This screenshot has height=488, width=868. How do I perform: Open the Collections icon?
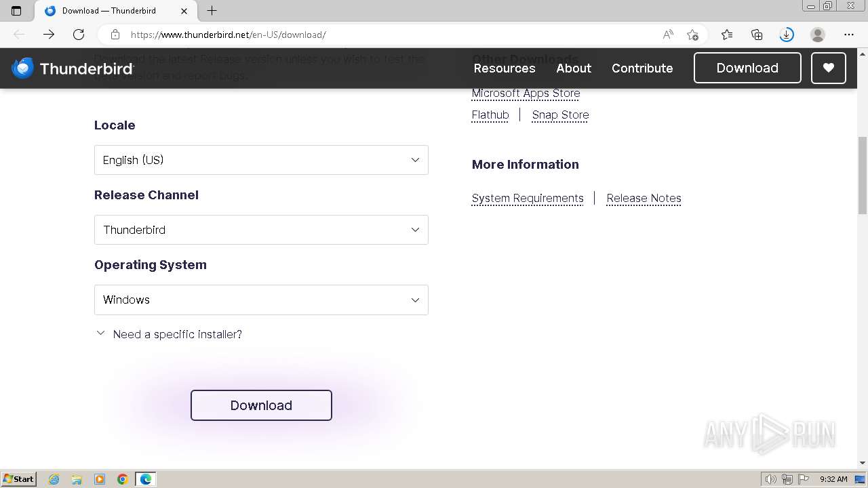[757, 35]
